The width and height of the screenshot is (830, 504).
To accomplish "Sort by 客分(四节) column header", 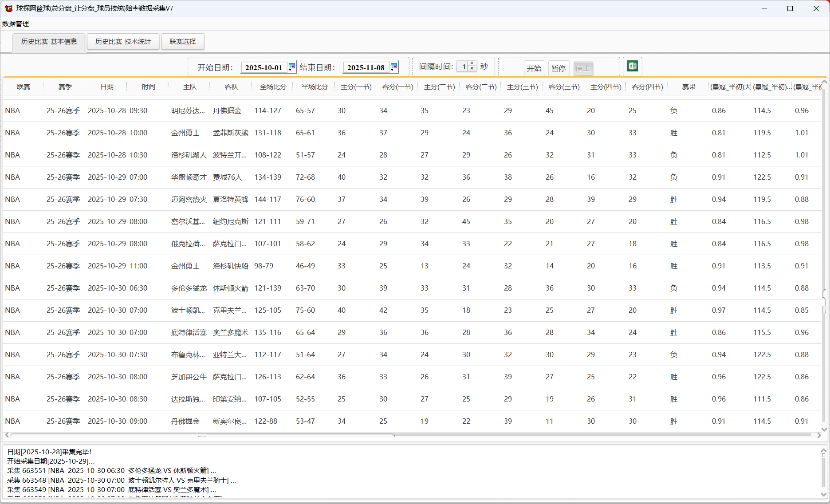I will pos(648,87).
